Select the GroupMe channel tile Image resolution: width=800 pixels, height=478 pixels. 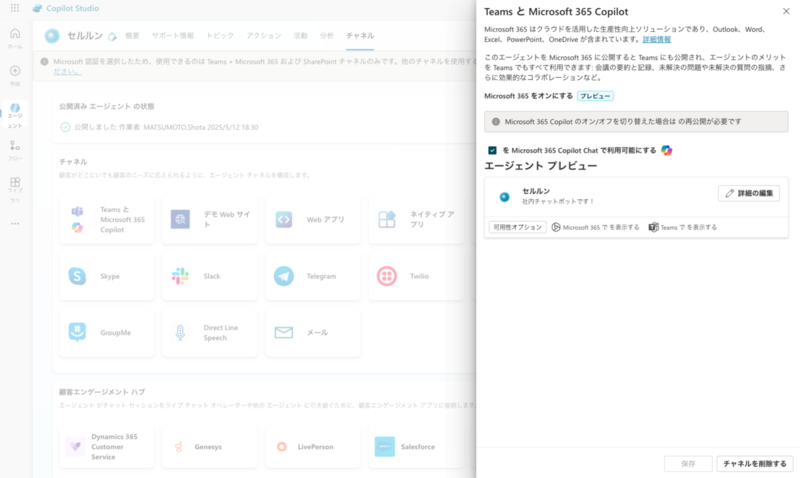point(107,333)
